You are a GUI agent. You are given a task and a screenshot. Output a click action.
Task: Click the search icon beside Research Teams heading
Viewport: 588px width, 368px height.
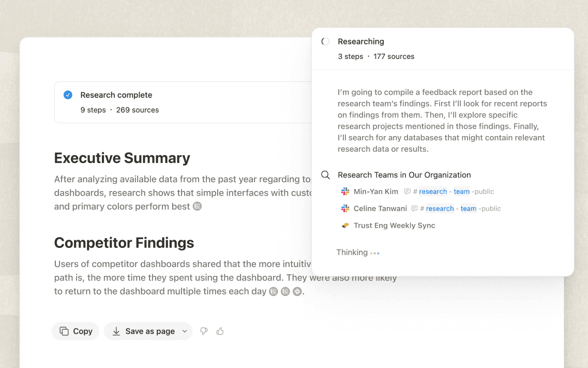click(325, 175)
